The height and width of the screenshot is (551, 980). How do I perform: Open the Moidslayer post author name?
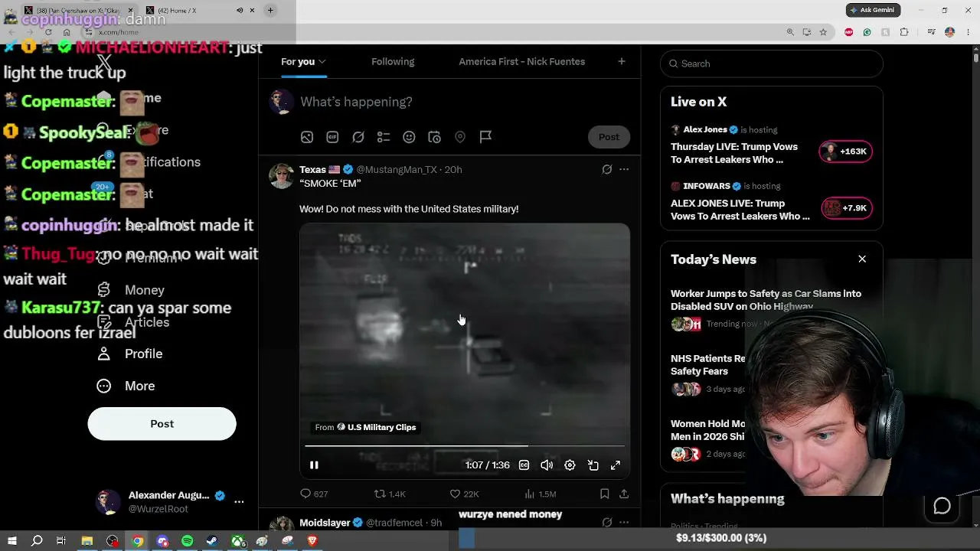pos(325,523)
